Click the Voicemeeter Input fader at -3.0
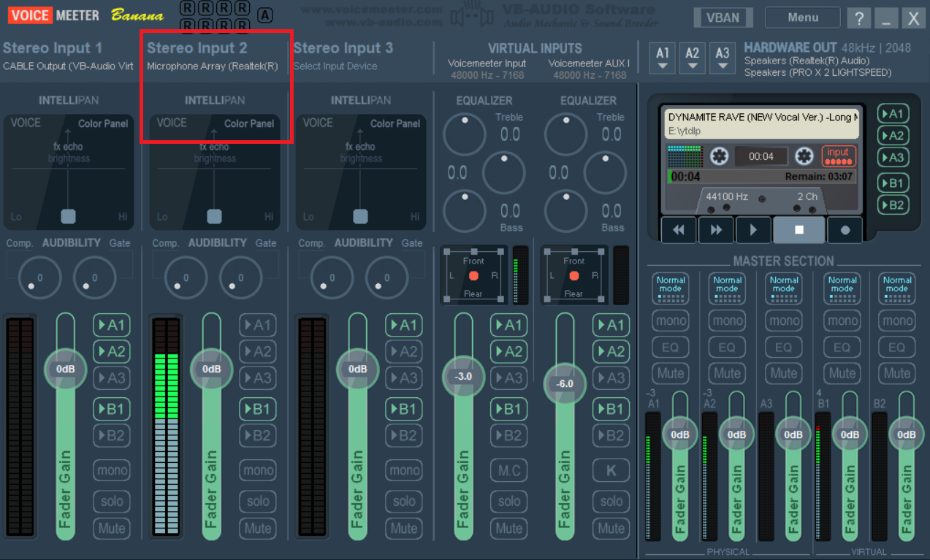930x560 pixels. 463,377
